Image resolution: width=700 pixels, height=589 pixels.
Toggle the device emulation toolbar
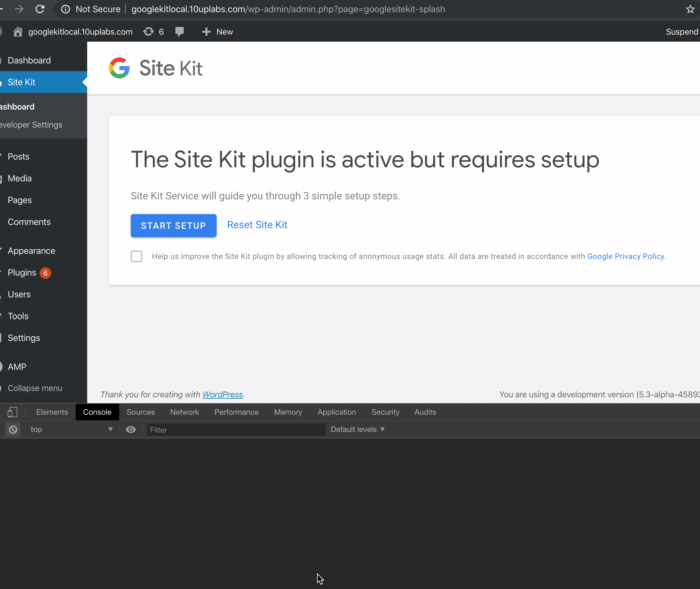pos(13,412)
